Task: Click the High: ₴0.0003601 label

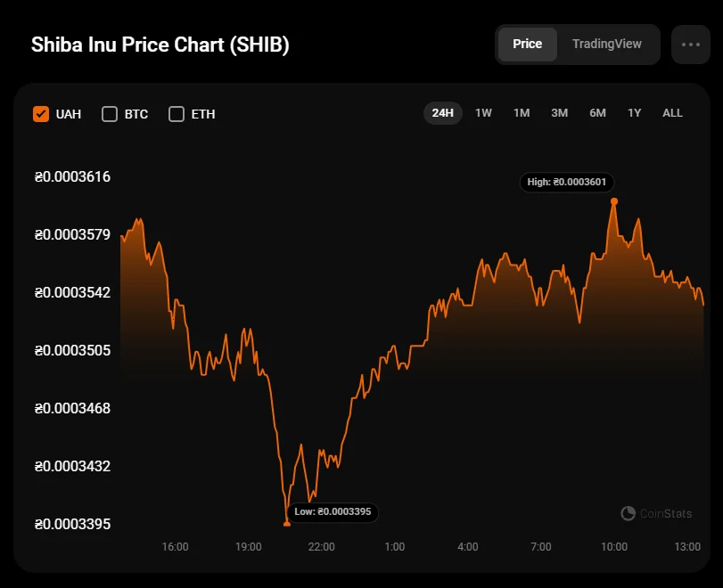Action: pyautogui.click(x=566, y=182)
